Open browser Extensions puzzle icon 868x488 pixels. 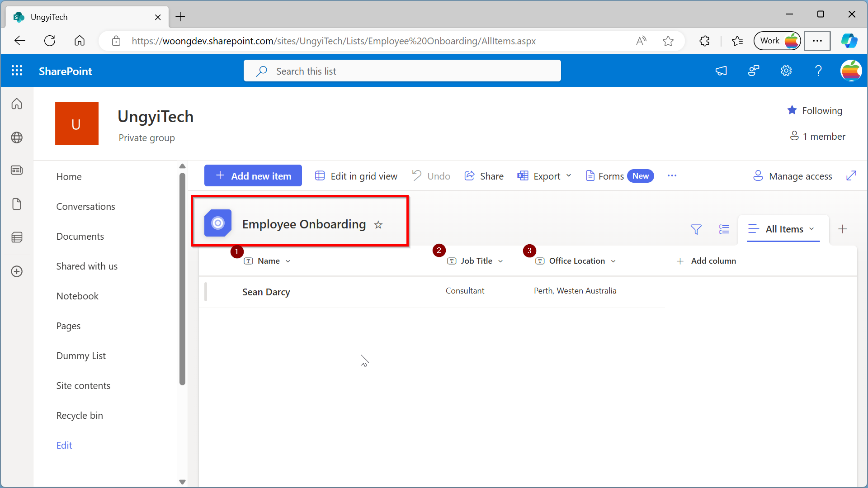[704, 41]
